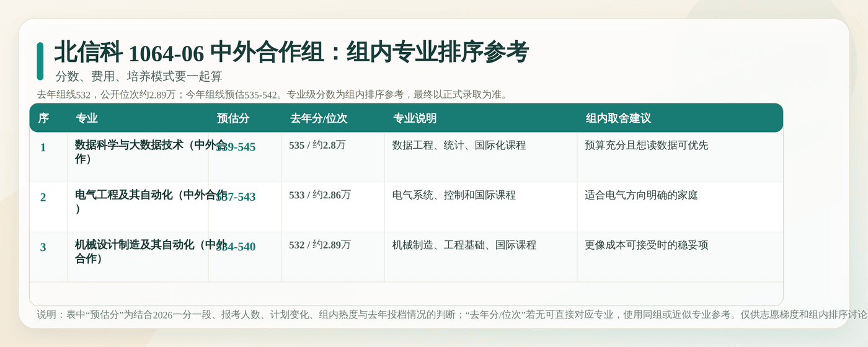Click the footnote beginning 说明：表中“预估分”
This screenshot has width=868, height=347.
453,315
